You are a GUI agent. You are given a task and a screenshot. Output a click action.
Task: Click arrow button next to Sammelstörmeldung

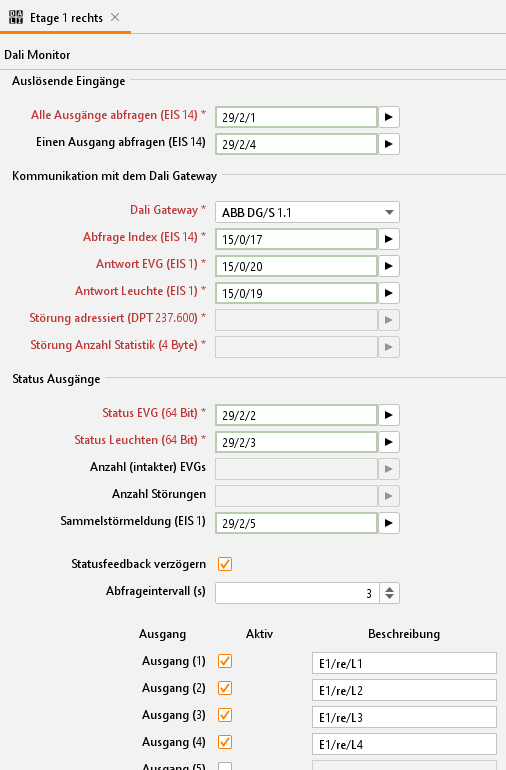(x=389, y=523)
